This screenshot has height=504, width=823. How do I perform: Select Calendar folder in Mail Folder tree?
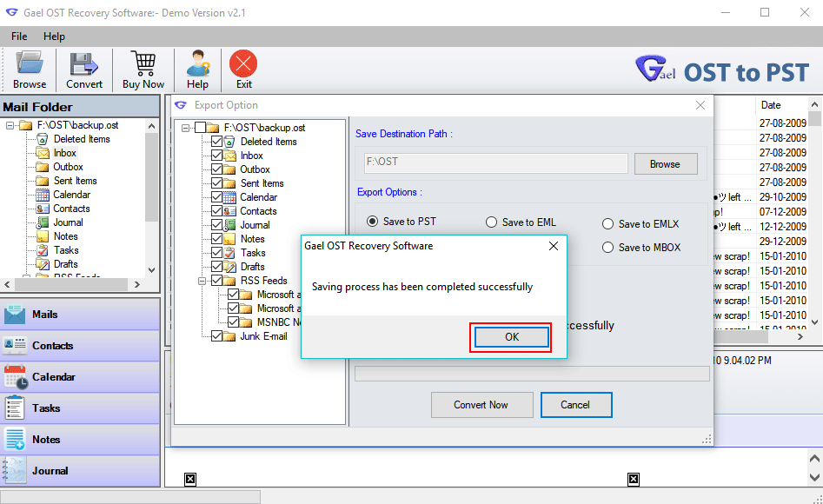[71, 195]
